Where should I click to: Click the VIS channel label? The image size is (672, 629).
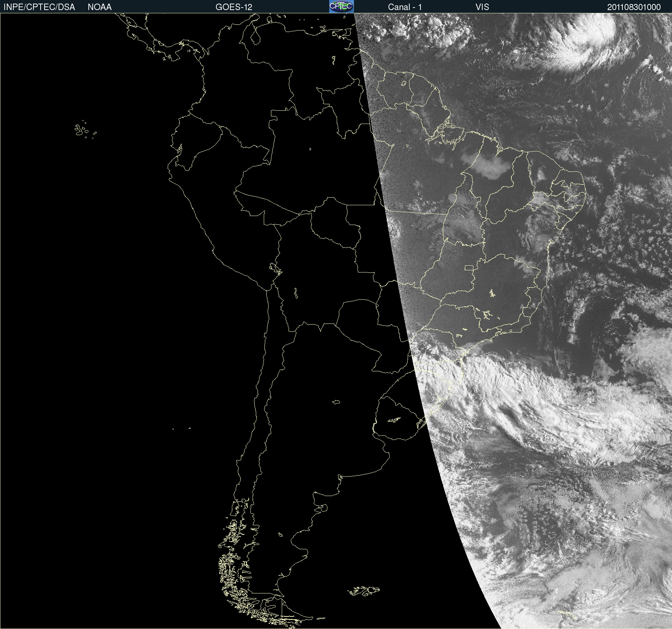pos(482,7)
